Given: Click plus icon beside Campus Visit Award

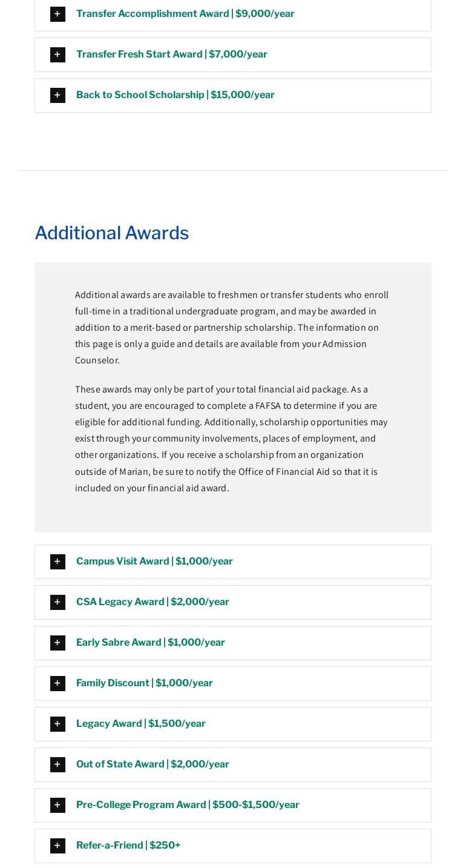Looking at the screenshot, I should pos(57,562).
